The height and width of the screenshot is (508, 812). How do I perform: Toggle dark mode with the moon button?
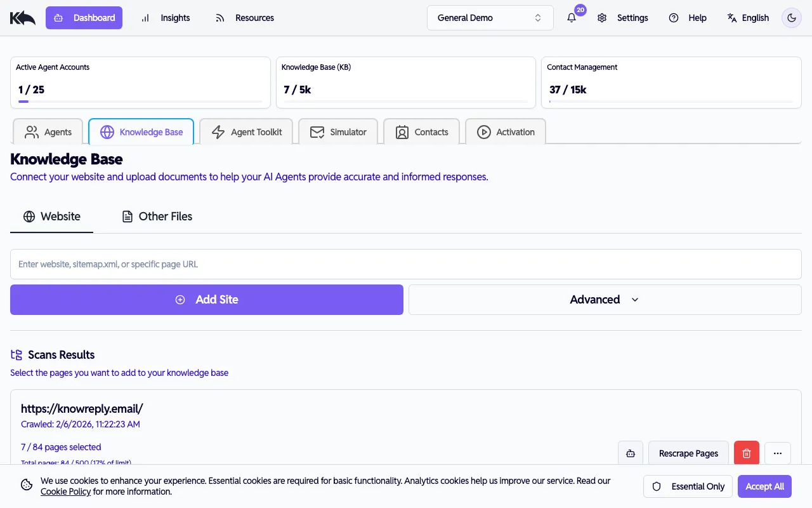click(791, 18)
